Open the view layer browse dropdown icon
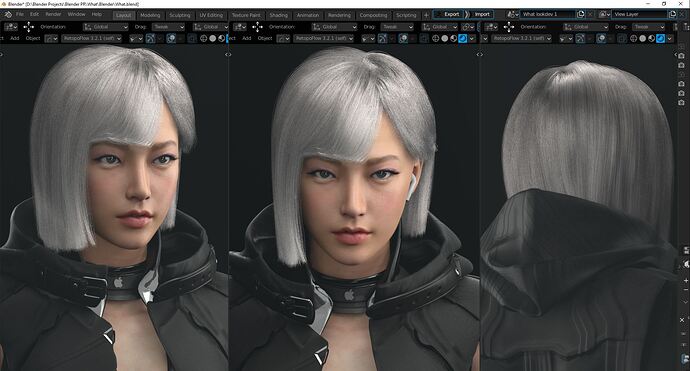Screen dimensions: 690x371 [x=605, y=14]
